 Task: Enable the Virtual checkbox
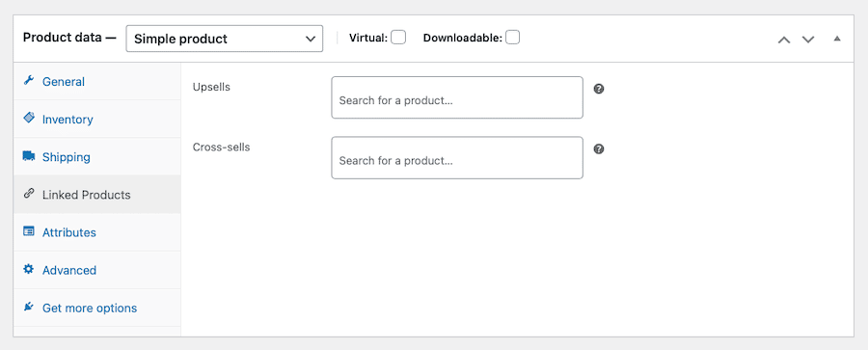[x=398, y=38]
